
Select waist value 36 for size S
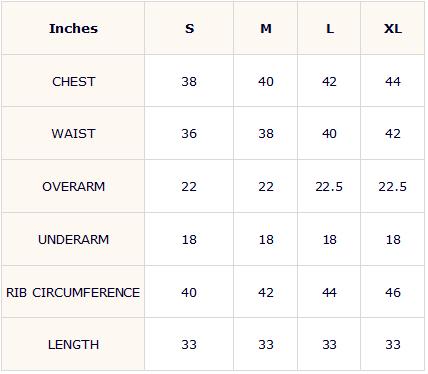click(x=189, y=134)
